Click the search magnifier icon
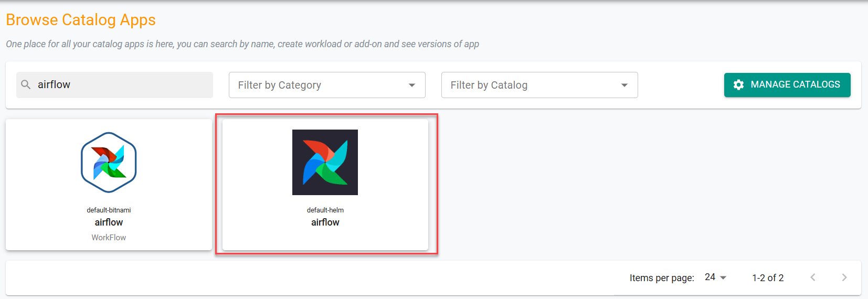This screenshot has width=868, height=299. click(26, 84)
